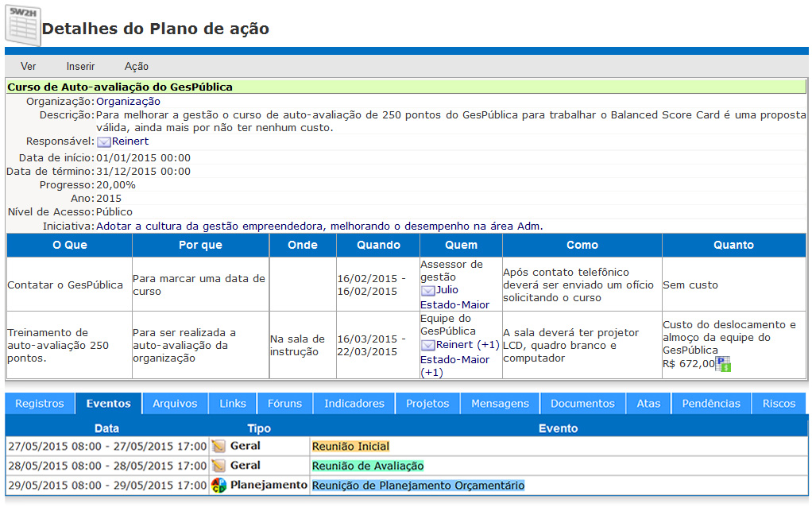
Task: Click the Quando column header
Action: click(378, 246)
